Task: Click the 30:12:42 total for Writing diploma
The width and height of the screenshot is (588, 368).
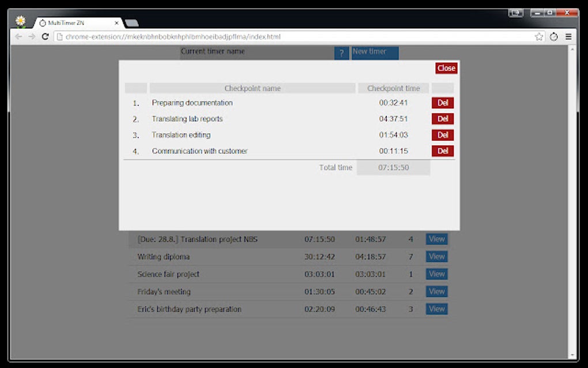Action: pos(319,257)
